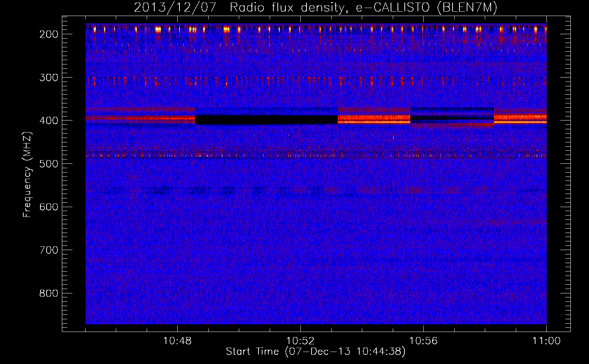
Task: Click the 500 frequency tick label
Action: [49, 164]
